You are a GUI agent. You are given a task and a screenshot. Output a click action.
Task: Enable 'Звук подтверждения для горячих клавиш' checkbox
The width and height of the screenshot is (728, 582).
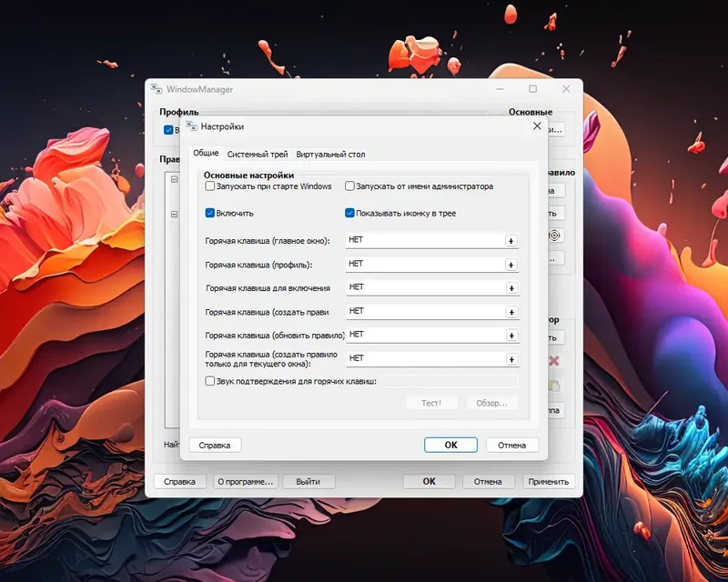click(210, 381)
